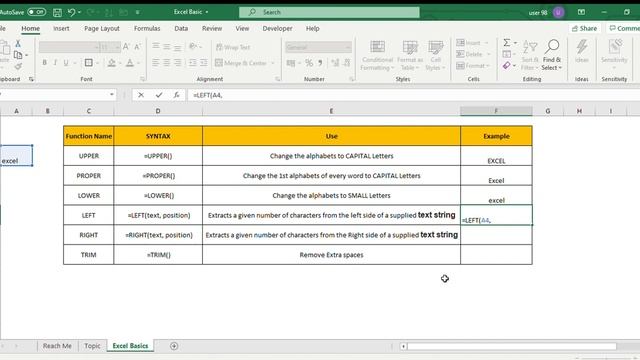Screen dimensions: 640x360
Task: Click the Wrap Text button
Action: (233, 47)
